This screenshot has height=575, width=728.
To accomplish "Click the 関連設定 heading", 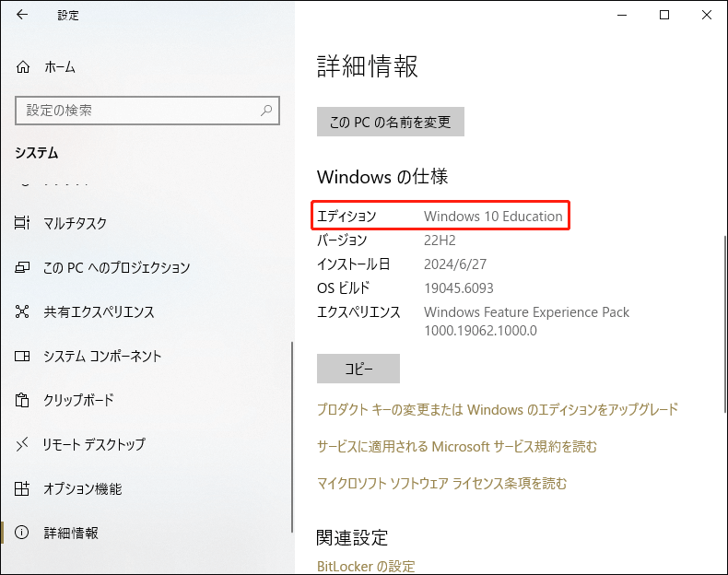I will (x=352, y=537).
